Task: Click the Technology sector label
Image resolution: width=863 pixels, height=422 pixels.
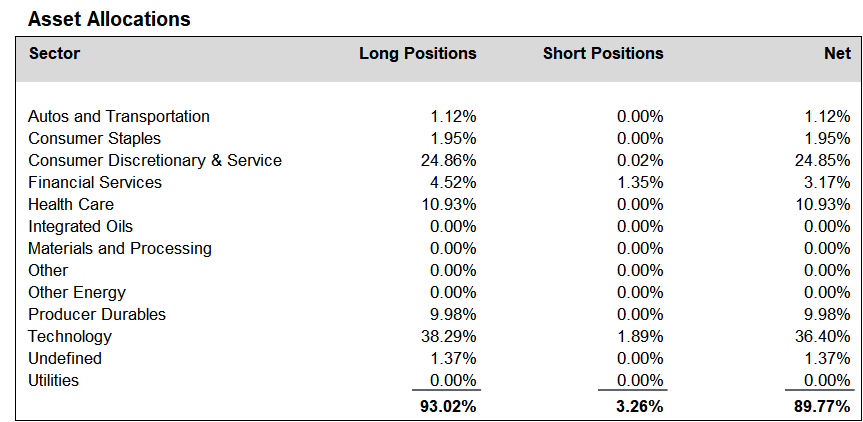Action: point(70,336)
